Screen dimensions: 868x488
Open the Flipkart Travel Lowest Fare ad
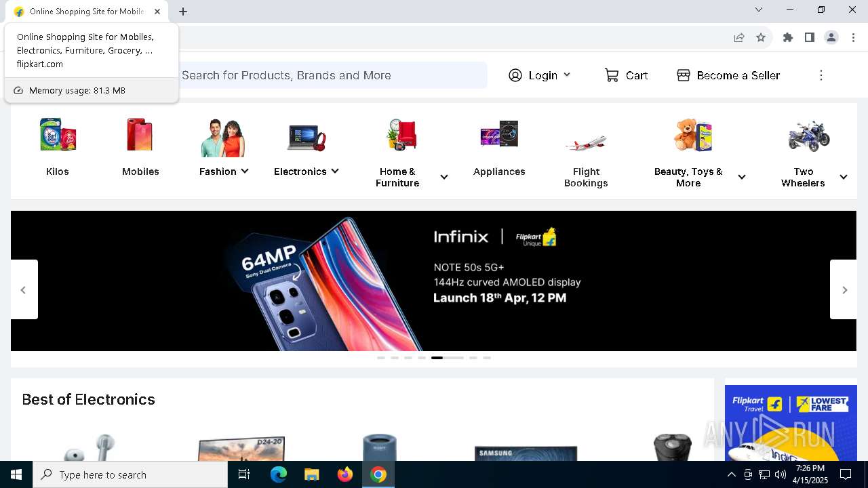click(x=791, y=423)
